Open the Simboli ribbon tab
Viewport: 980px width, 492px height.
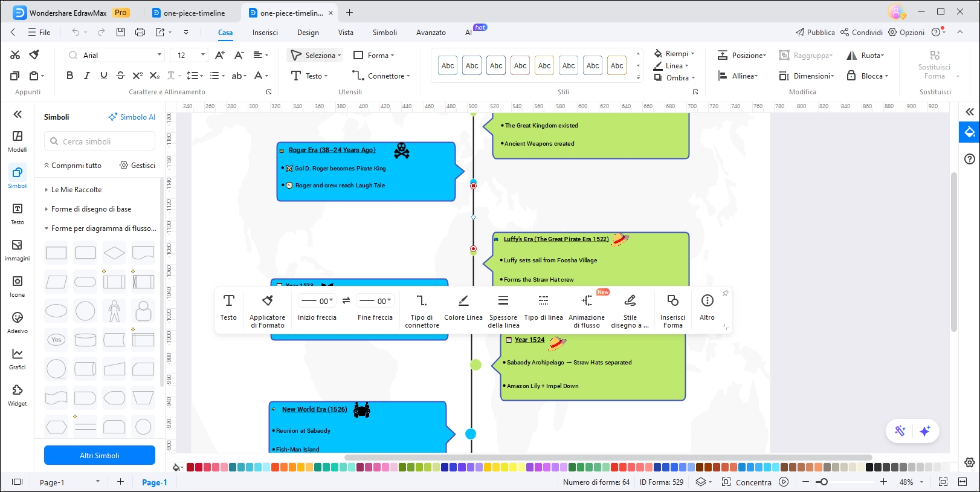[385, 33]
